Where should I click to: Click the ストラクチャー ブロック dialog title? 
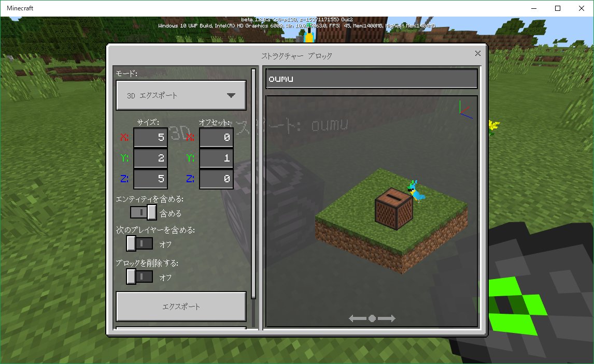click(296, 56)
